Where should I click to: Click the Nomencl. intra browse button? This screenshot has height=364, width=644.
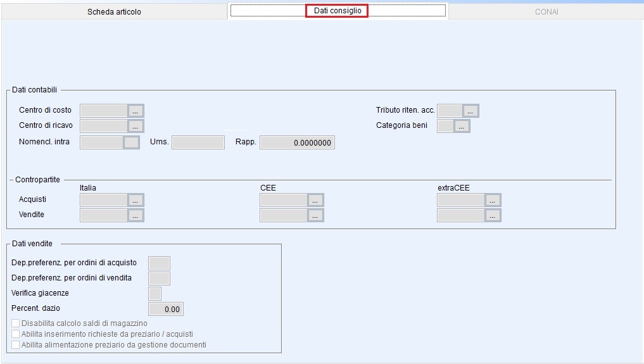[131, 142]
